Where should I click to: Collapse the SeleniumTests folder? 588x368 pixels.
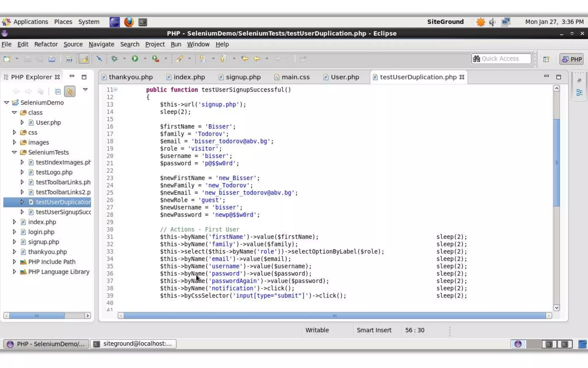coord(14,152)
